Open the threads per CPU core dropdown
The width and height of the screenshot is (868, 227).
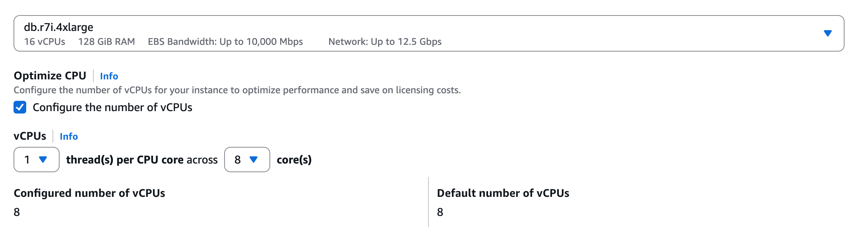coord(36,160)
